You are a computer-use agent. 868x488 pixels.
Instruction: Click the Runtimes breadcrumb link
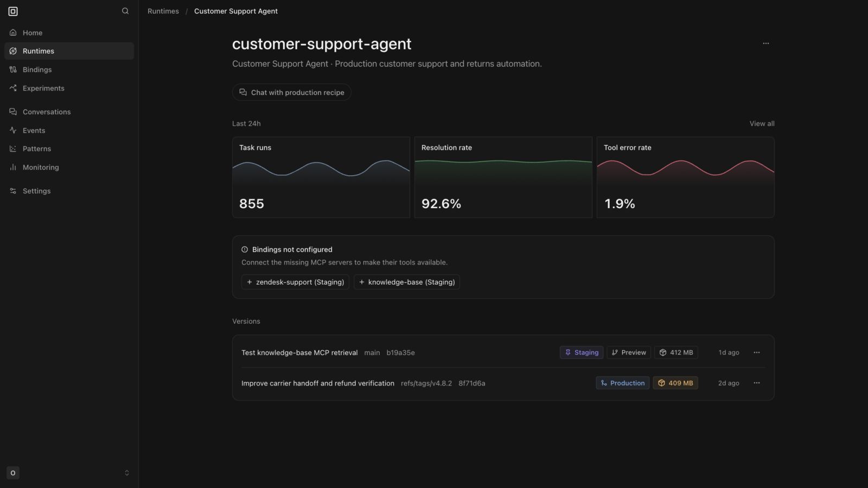click(x=163, y=11)
